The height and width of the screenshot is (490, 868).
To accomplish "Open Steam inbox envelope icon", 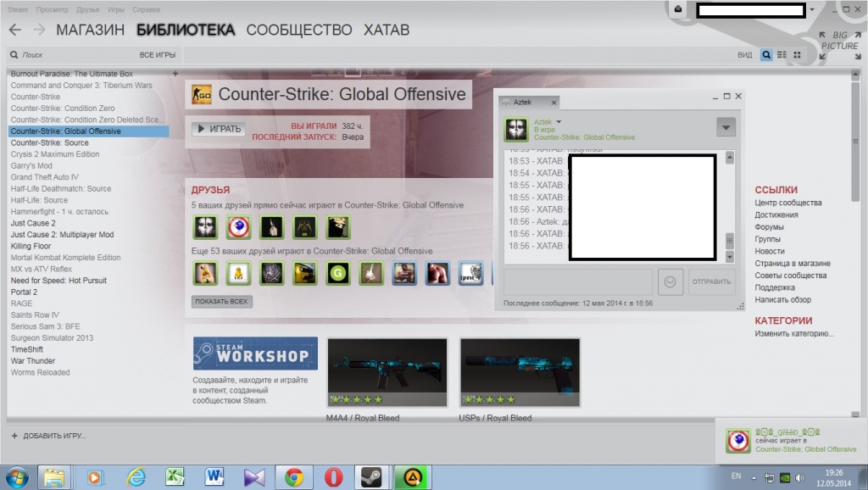I will pos(678,9).
